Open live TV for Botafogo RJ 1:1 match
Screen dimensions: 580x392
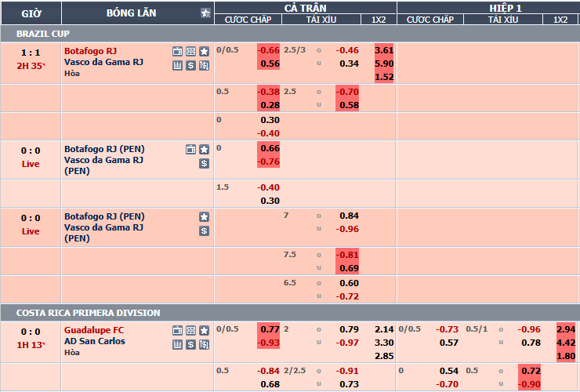click(178, 52)
